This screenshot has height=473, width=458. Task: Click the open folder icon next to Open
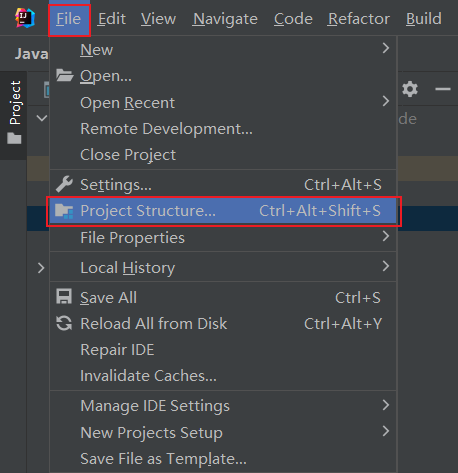[65, 75]
